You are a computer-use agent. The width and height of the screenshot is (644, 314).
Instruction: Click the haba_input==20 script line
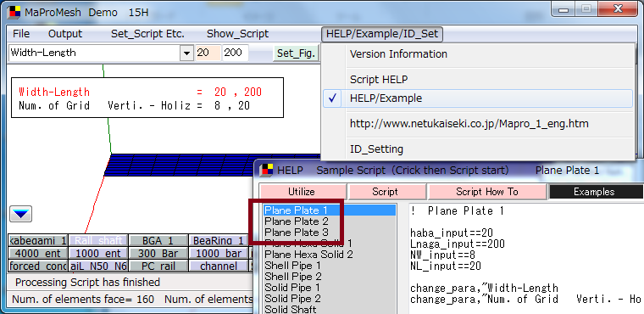click(x=452, y=233)
